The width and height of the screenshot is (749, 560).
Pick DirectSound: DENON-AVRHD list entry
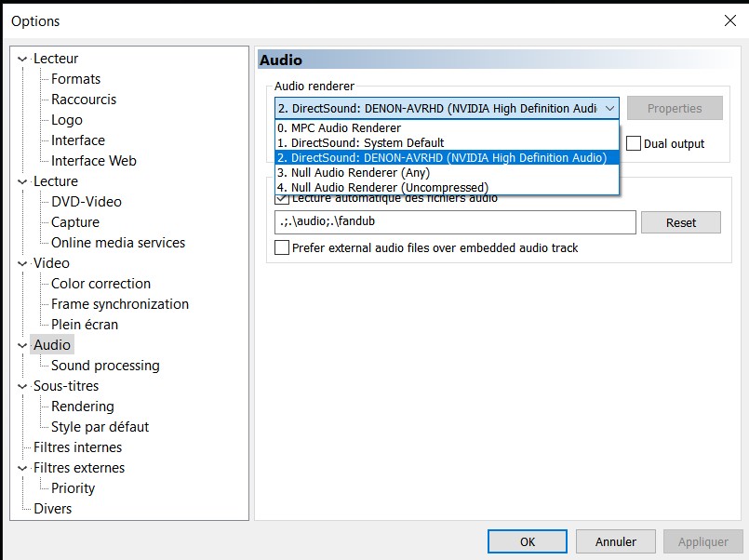(447, 157)
